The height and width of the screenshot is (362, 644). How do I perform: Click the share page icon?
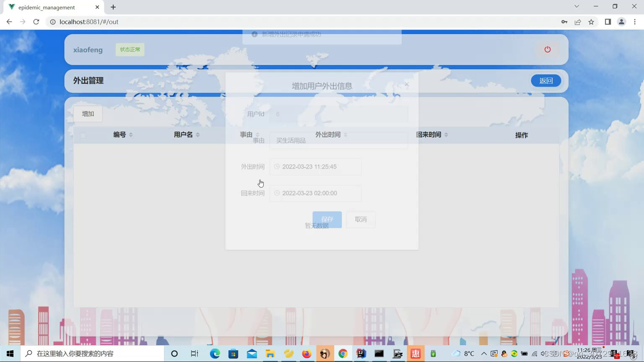click(x=578, y=22)
